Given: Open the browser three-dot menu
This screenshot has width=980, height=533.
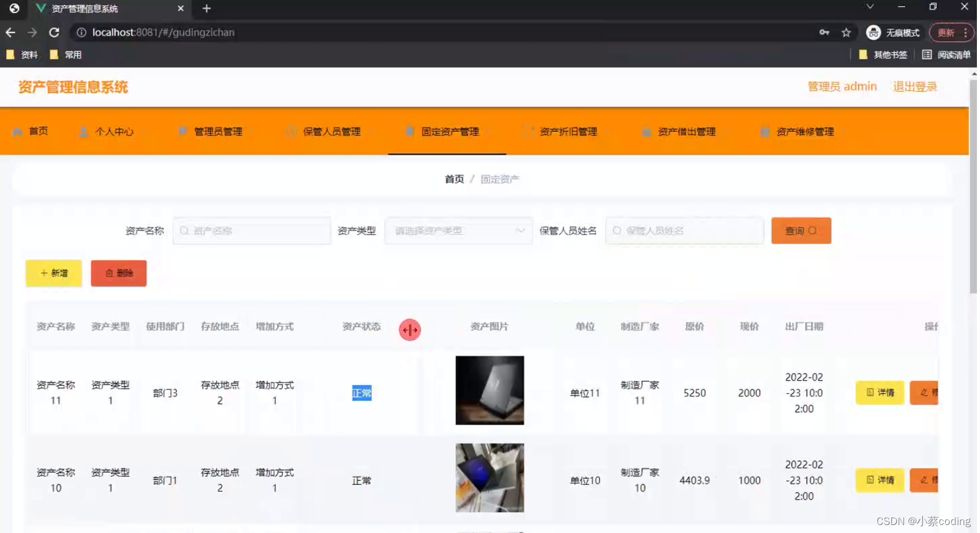Looking at the screenshot, I should (965, 33).
